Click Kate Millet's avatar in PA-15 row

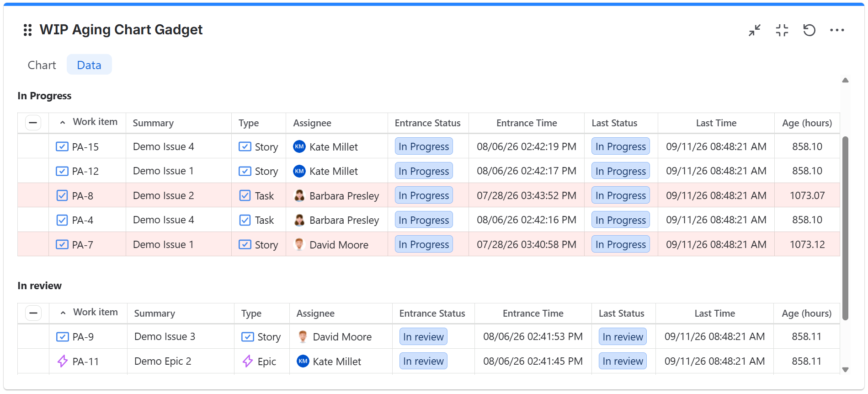(x=299, y=146)
